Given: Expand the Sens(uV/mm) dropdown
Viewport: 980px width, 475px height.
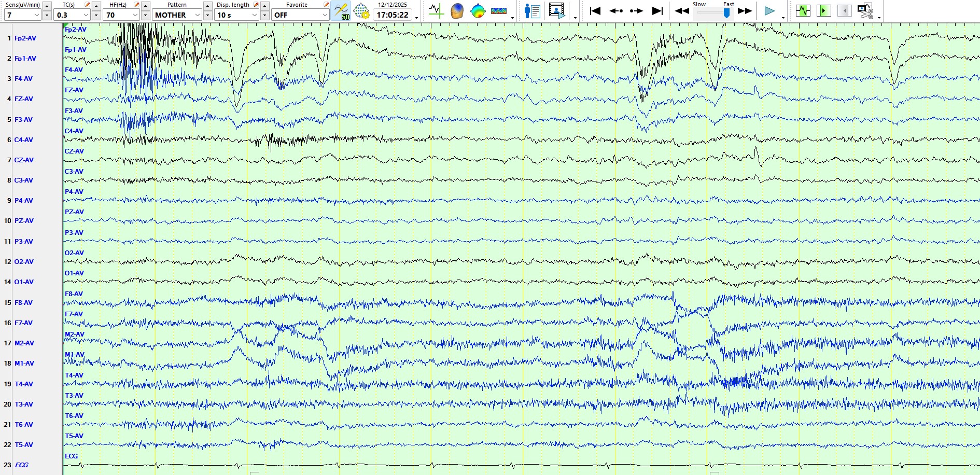Looking at the screenshot, I should pos(22,15).
